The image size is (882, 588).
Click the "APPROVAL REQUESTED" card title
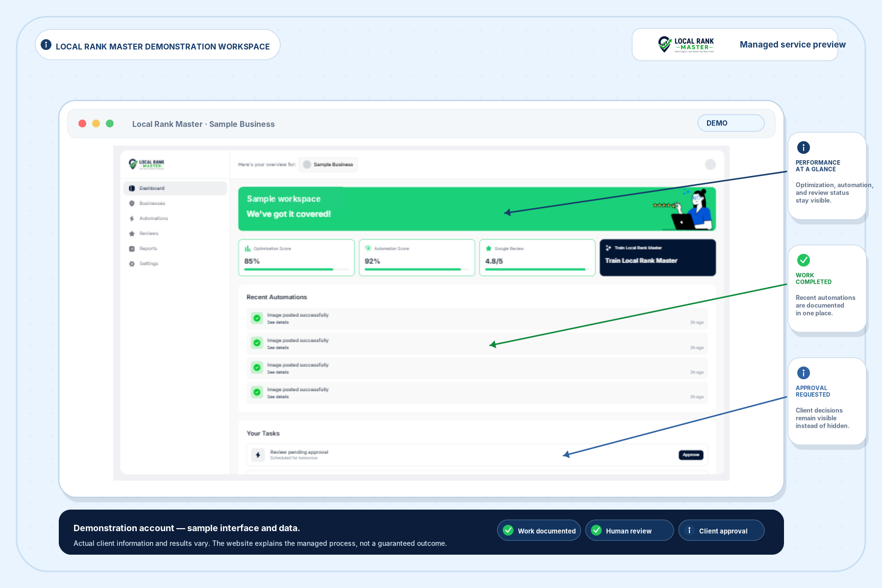(813, 391)
